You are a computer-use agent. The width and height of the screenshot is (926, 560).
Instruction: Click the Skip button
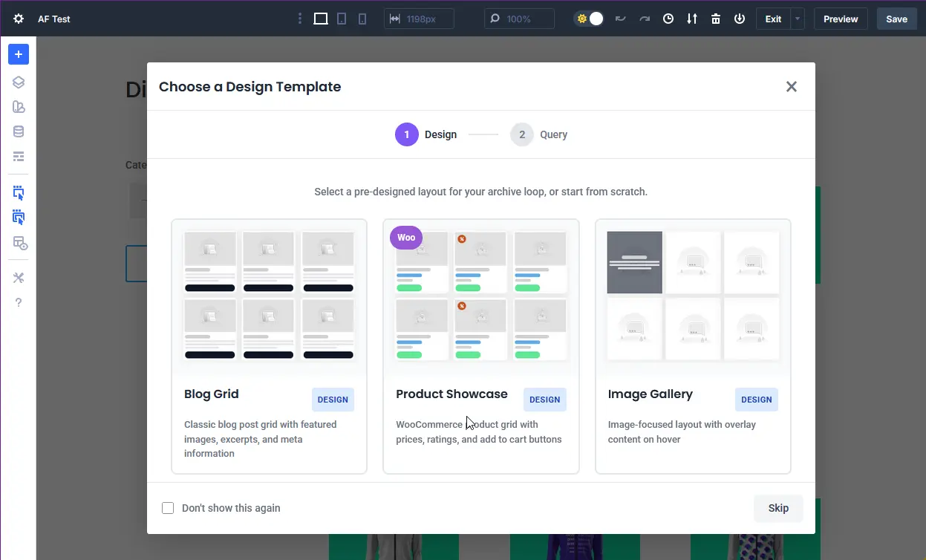coord(777,508)
